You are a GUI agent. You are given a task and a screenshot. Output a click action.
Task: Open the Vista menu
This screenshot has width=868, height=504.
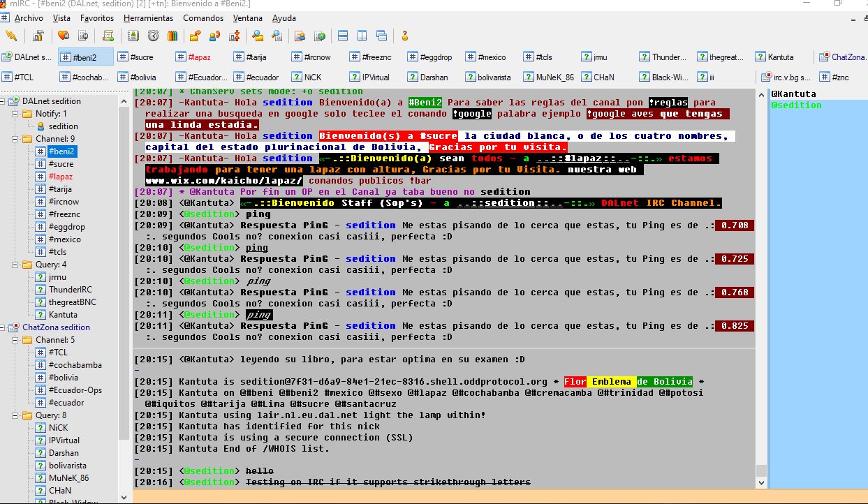[61, 18]
